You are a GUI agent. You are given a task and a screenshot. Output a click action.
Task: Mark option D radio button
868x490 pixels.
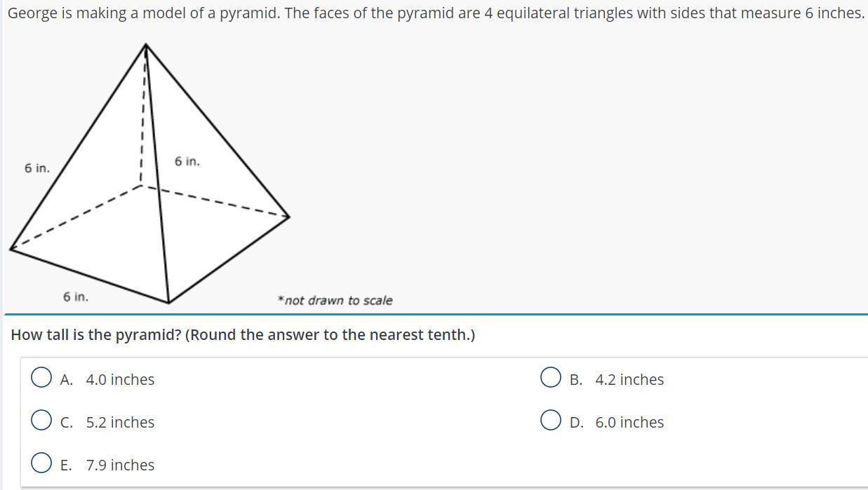(x=551, y=421)
